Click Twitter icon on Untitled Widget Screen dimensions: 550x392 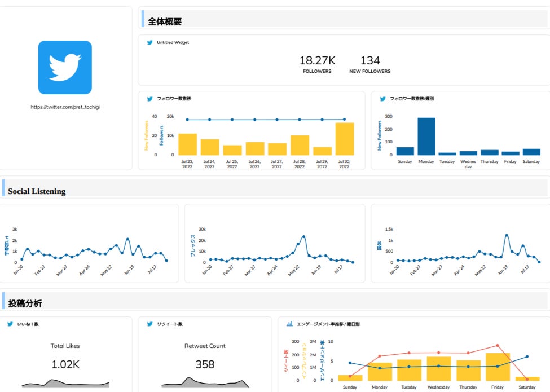coord(150,42)
